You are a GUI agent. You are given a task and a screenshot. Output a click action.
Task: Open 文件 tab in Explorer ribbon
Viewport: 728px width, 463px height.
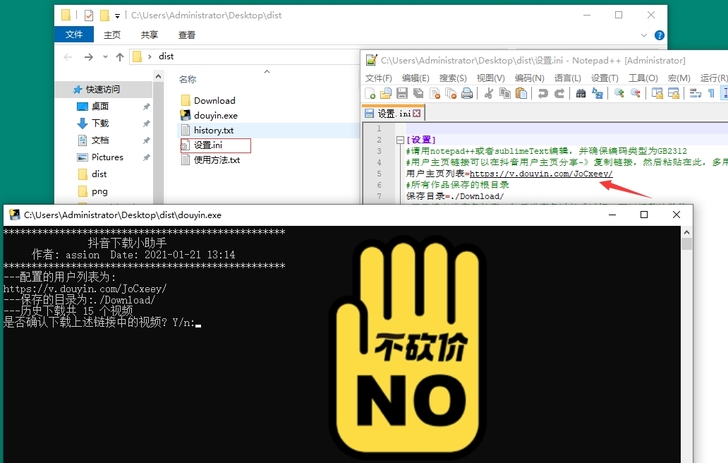tap(74, 34)
